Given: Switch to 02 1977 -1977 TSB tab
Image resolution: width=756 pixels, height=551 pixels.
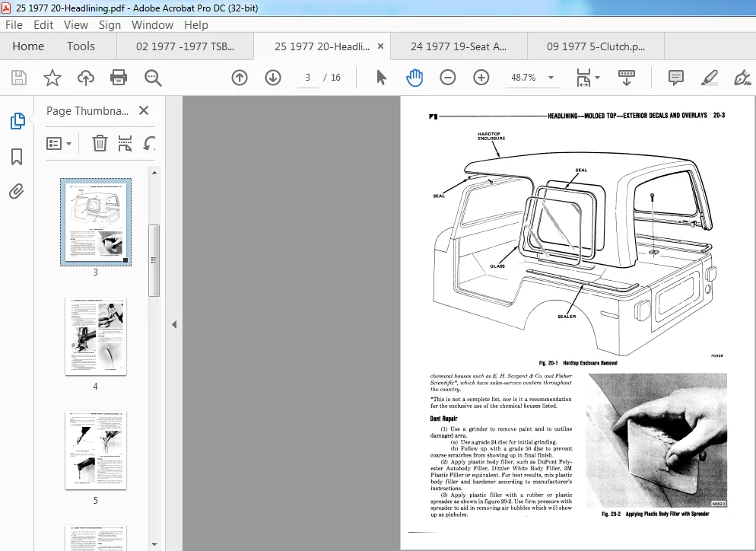Looking at the screenshot, I should click(x=185, y=46).
